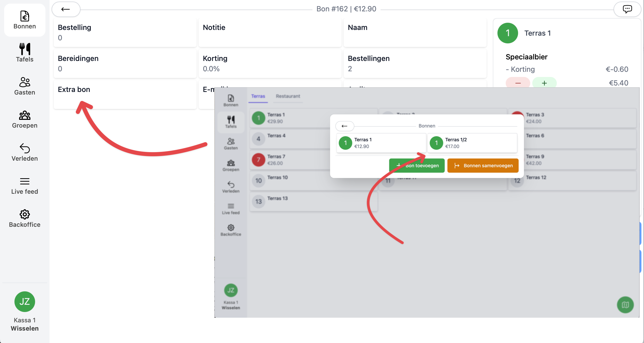Increase Speciaalbier quantity with plus button
This screenshot has height=343, width=644.
click(x=544, y=83)
